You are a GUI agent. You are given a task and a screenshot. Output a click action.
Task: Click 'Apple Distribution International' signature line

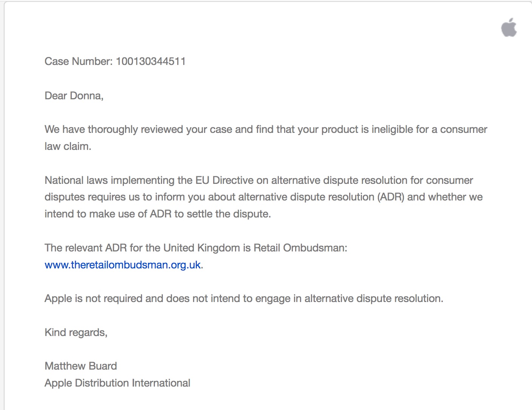click(x=117, y=383)
